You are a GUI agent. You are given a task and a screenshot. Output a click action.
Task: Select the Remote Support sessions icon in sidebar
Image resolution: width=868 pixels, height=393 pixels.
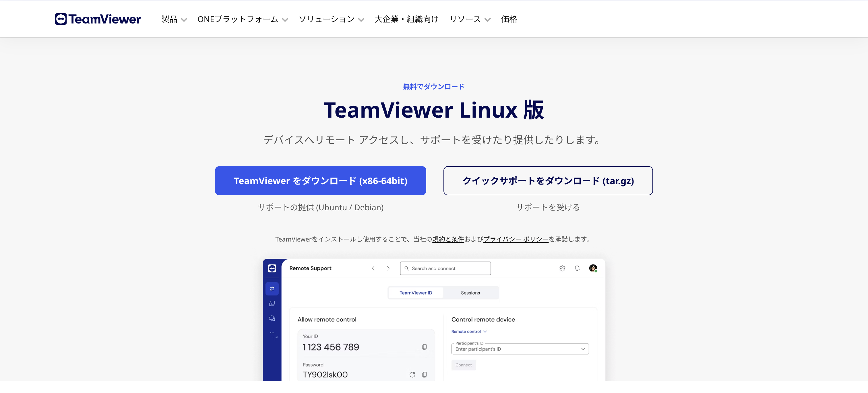[272, 289]
